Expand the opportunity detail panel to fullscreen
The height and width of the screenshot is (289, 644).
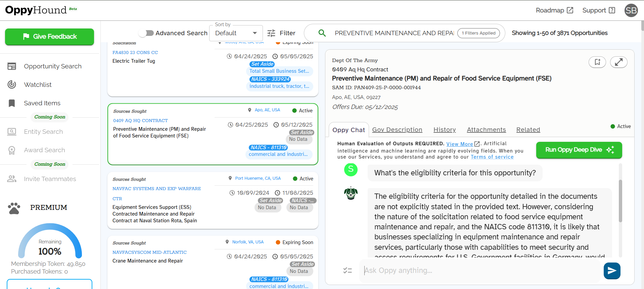(x=619, y=62)
